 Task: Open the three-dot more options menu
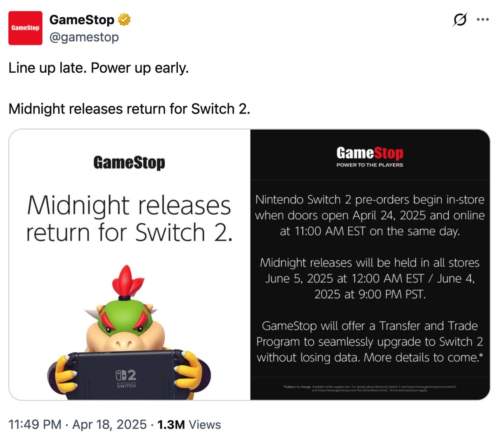coord(483,19)
